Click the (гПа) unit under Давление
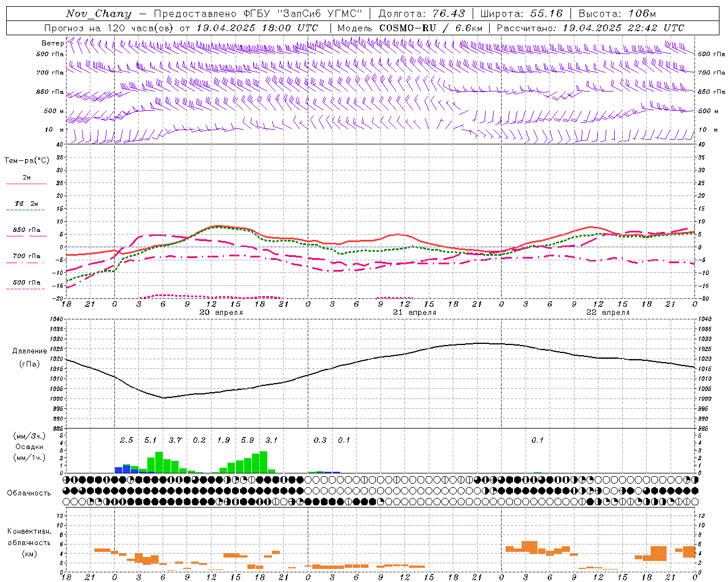Screen dimensions: 728x582 [x=30, y=364]
